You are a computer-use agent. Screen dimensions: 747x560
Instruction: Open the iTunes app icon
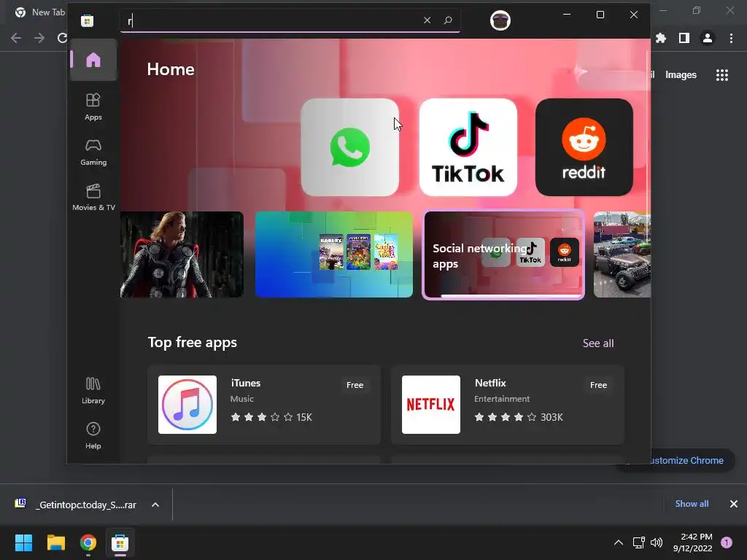click(x=187, y=405)
